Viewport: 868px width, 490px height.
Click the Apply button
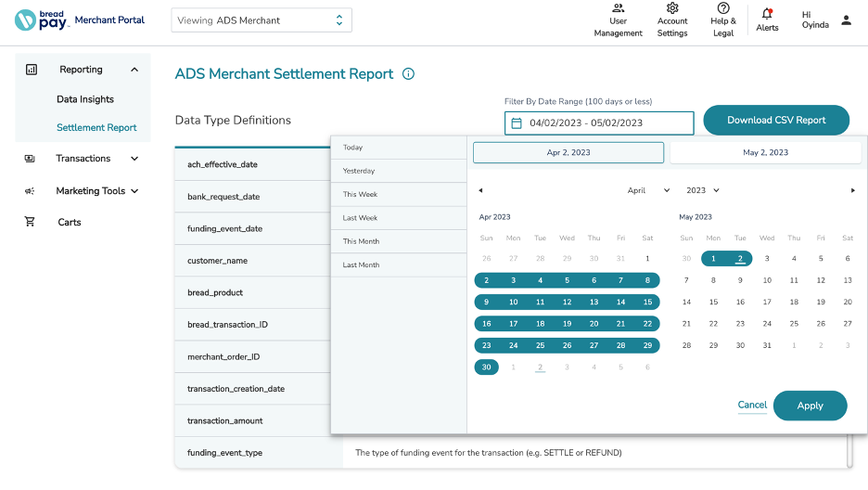pos(810,406)
